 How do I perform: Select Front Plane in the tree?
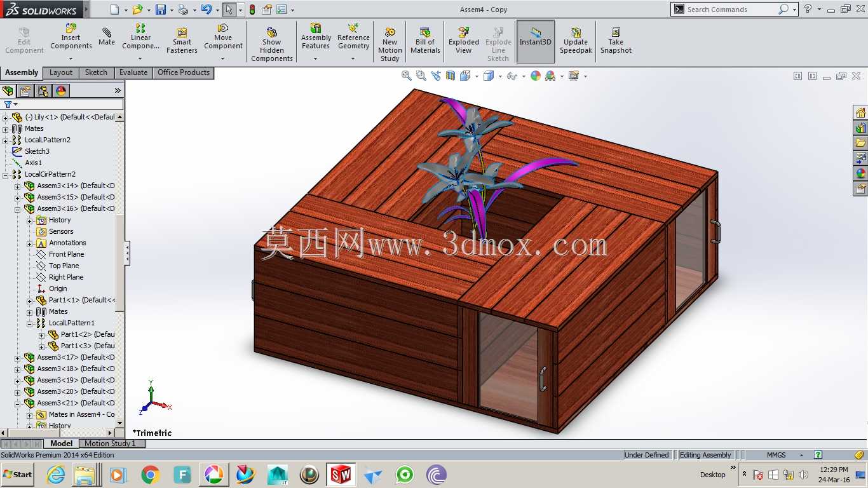66,254
